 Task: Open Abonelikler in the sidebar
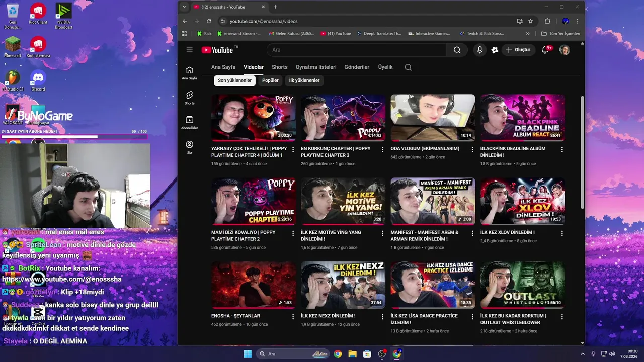[x=189, y=122]
